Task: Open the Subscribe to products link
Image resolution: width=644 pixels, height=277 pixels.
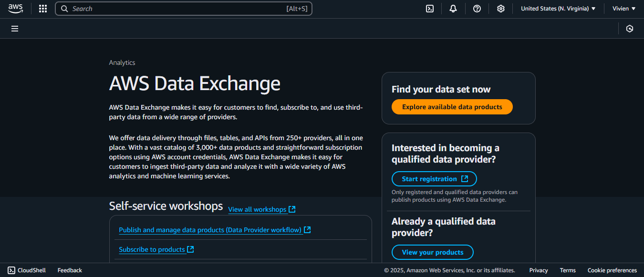Action: tap(156, 249)
